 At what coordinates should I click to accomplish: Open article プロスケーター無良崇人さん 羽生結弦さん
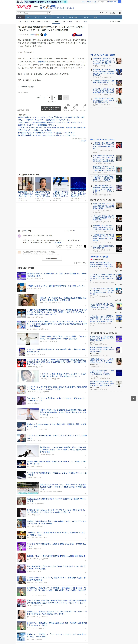(63, 299)
